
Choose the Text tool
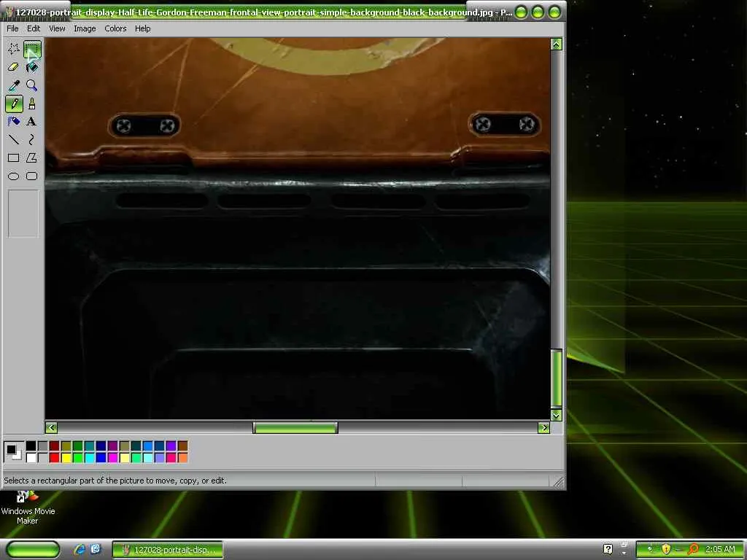(32, 122)
